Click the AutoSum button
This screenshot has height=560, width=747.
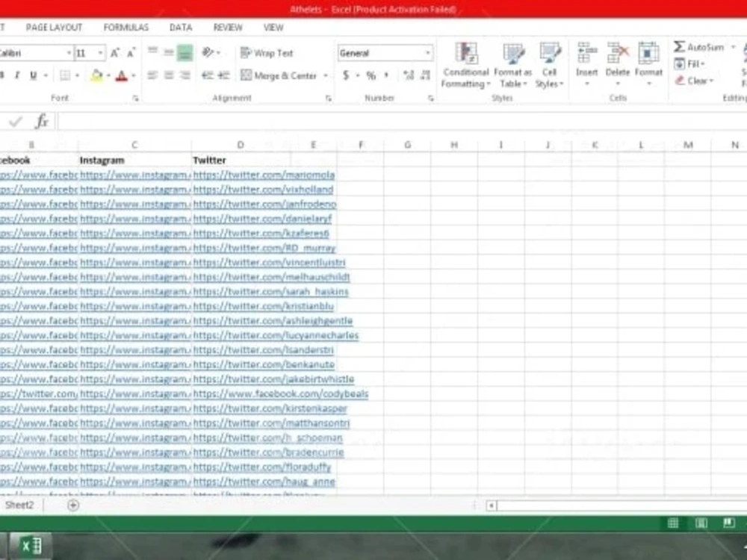click(699, 46)
